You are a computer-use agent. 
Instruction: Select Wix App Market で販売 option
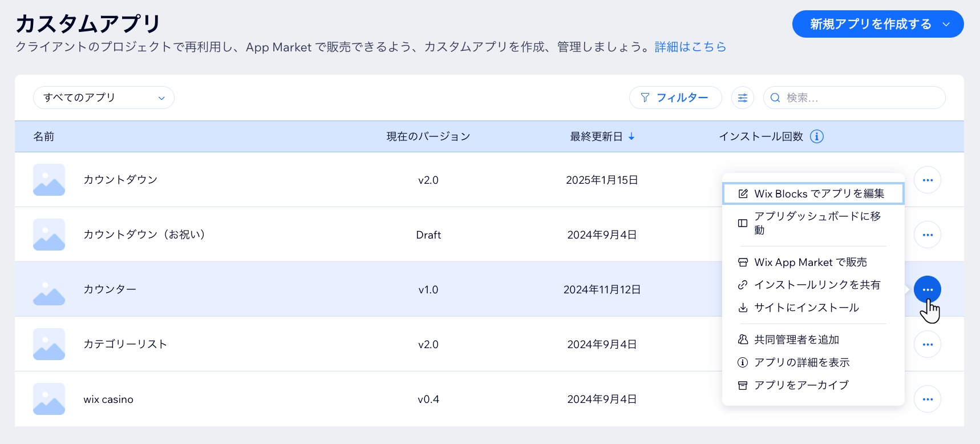click(810, 262)
